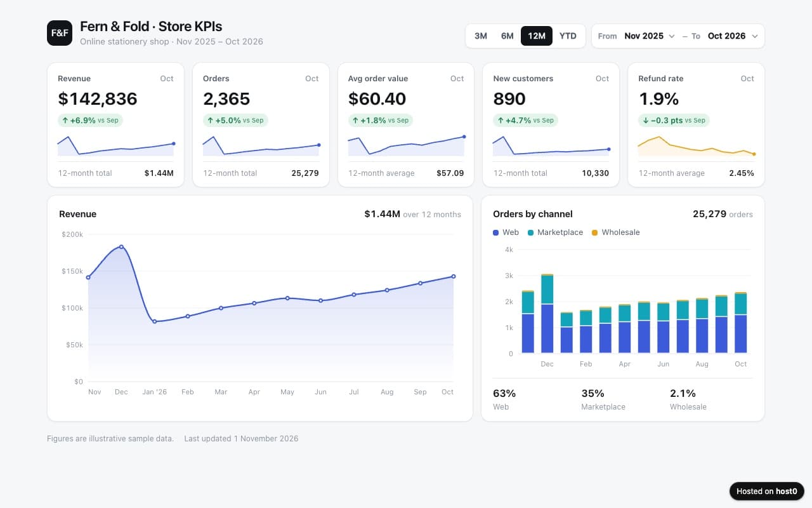Click the 25,279 total in Orders card
Viewport: 812px width, 508px height.
[x=305, y=173]
